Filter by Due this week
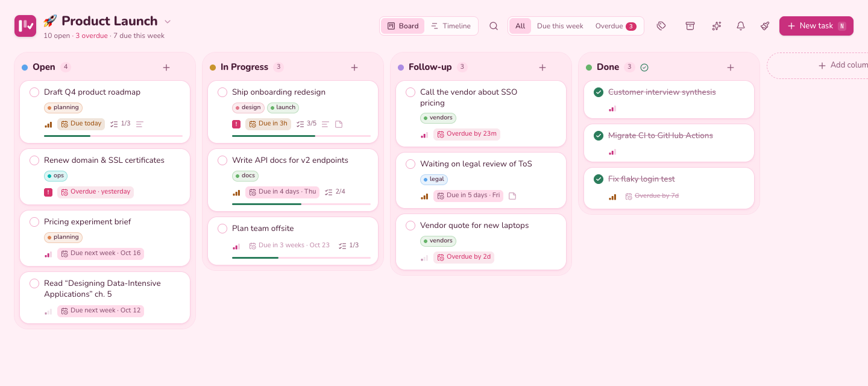 coord(560,26)
